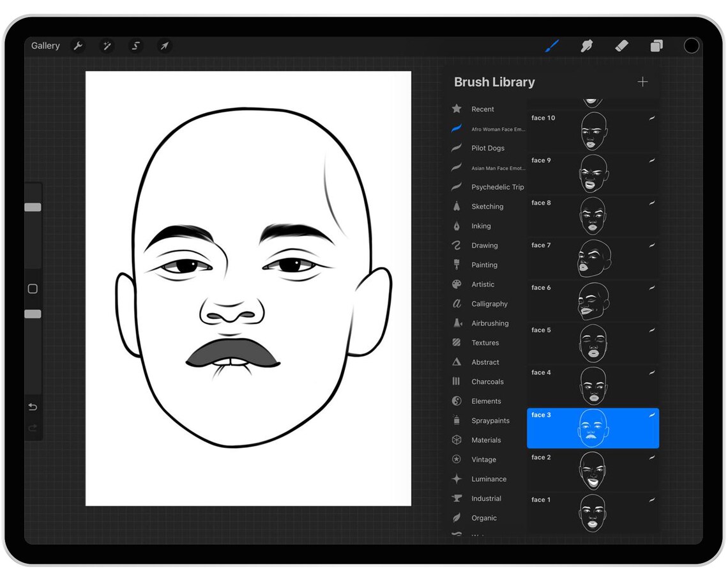Viewport: 728px width, 579px height.
Task: Tap the undo arrow on the sidebar
Action: [x=33, y=407]
